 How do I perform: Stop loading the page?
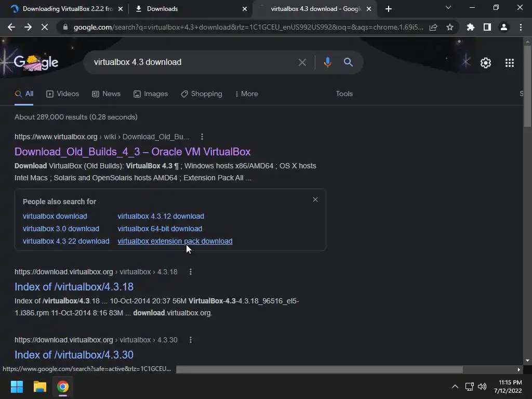tap(45, 27)
